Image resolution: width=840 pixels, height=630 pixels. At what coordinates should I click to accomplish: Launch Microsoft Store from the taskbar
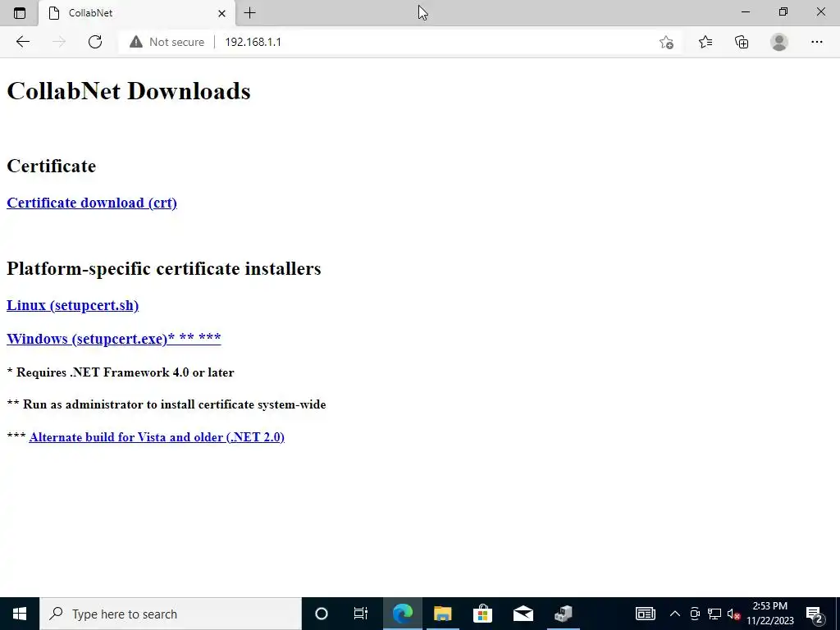pyautogui.click(x=482, y=614)
